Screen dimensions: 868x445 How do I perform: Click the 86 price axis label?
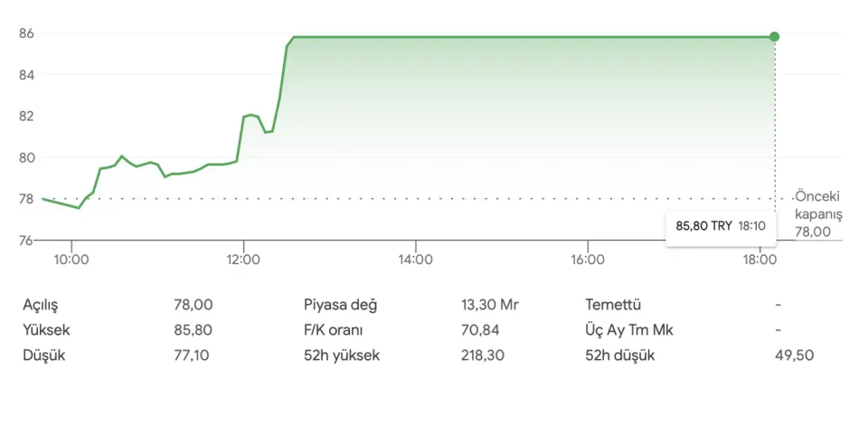coord(26,33)
